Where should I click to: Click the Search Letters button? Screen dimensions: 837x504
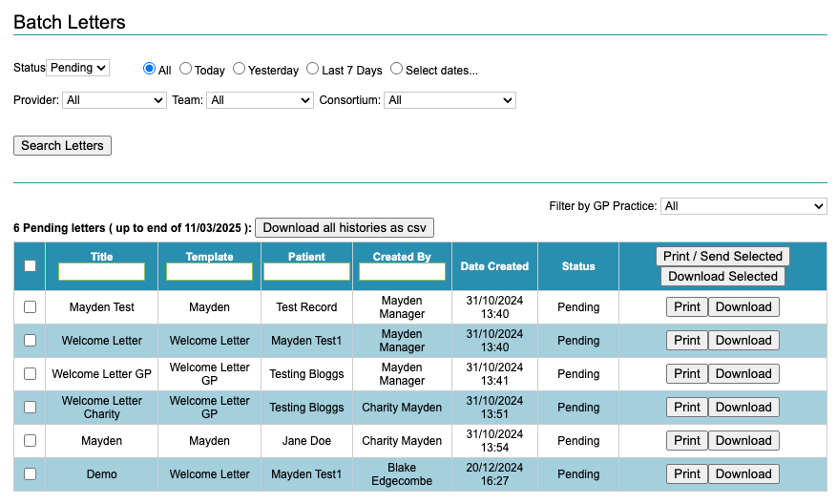(x=63, y=146)
